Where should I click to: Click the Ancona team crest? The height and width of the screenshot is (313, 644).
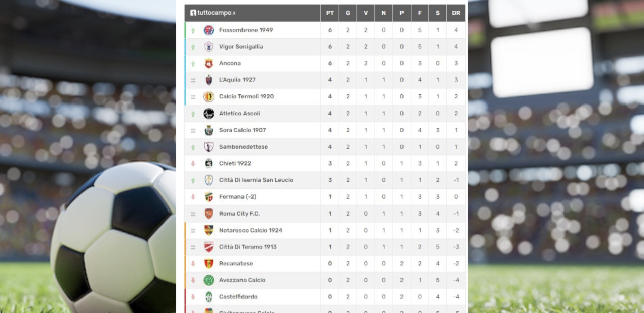pyautogui.click(x=209, y=63)
